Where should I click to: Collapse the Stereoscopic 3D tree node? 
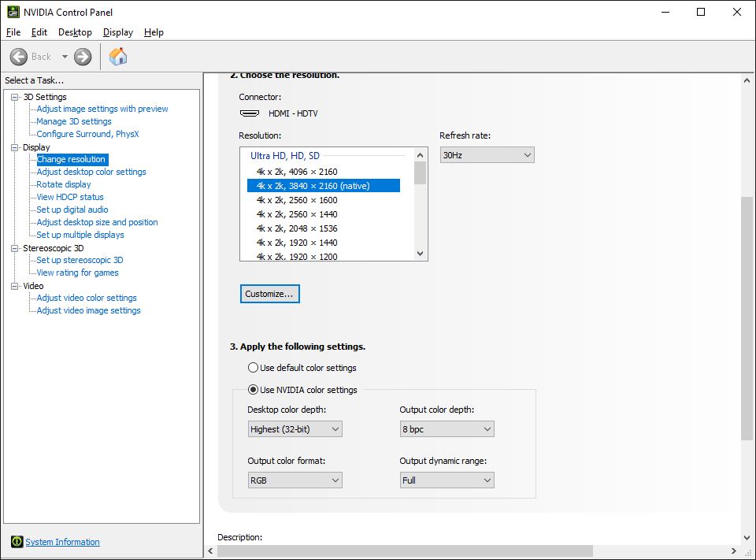coord(15,248)
